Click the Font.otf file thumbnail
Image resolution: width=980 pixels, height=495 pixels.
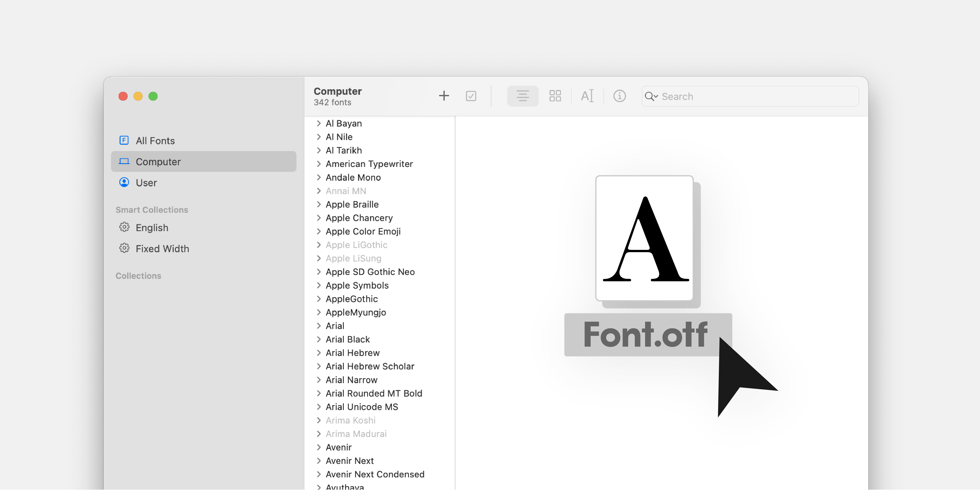(644, 238)
